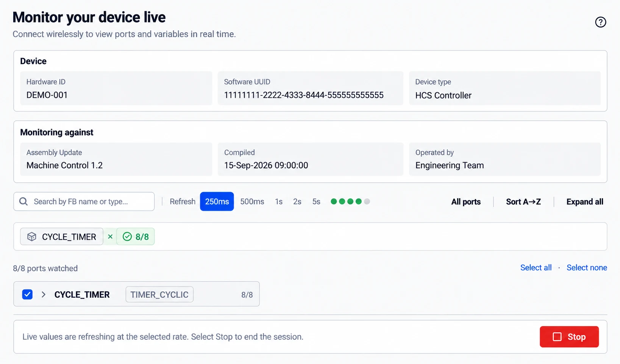620x364 pixels.
Task: Uncheck the CYCLE_TIMER checkbox
Action: [x=27, y=294]
